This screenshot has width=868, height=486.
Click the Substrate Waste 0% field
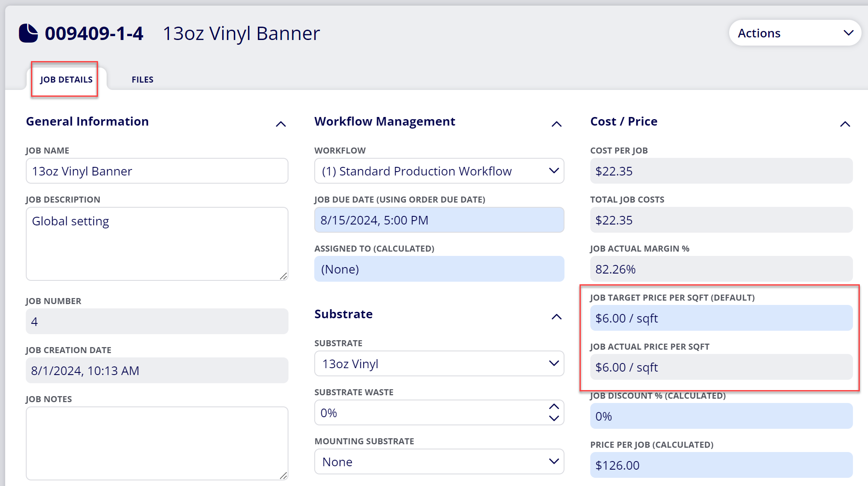tap(439, 412)
